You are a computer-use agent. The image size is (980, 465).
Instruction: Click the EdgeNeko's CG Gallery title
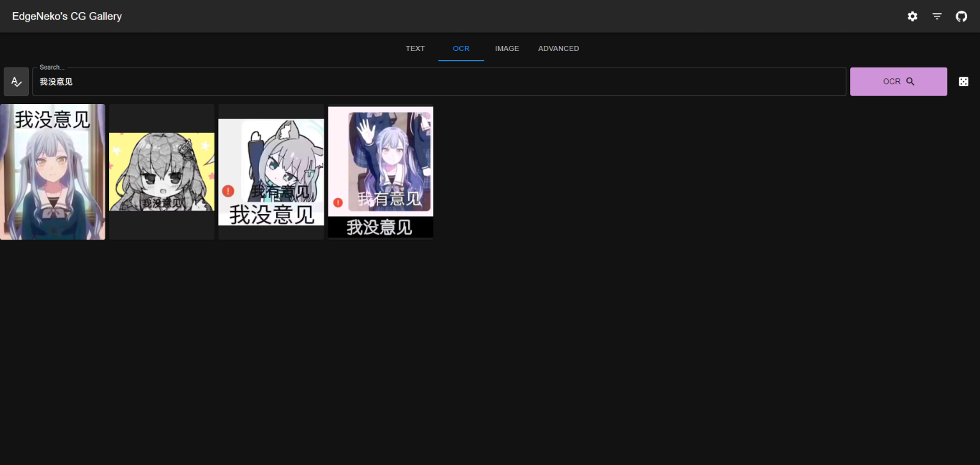67,17
